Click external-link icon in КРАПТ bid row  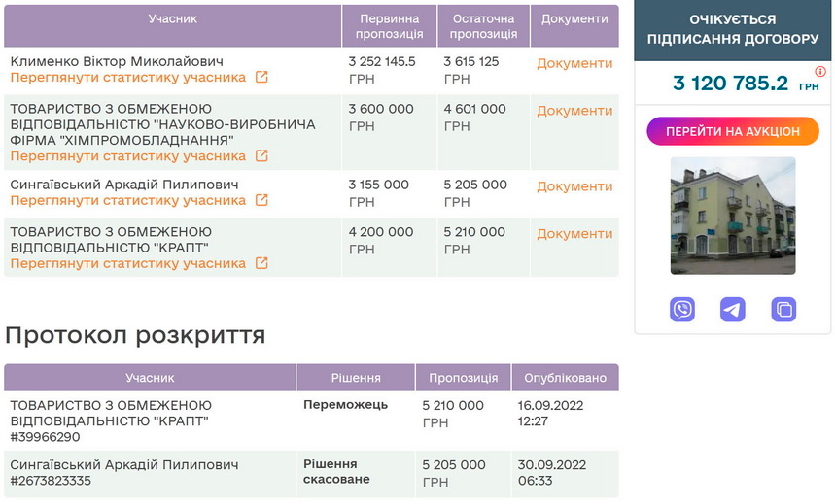point(261,264)
